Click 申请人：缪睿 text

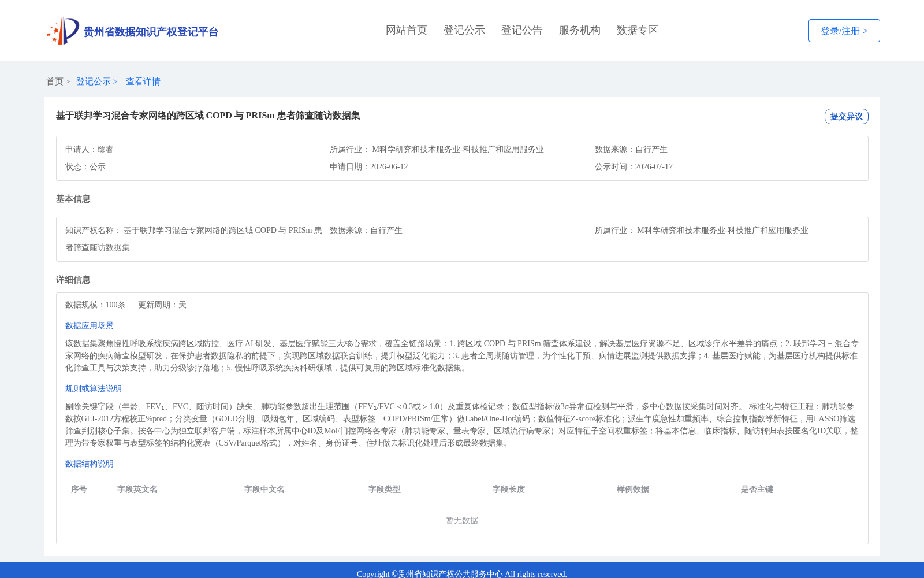[x=90, y=149]
